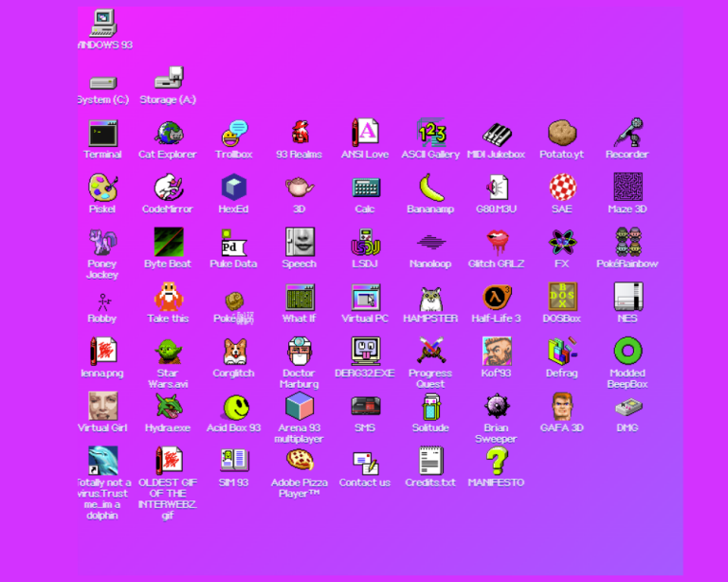
Task: Open the DOSBox icon
Action: point(562,297)
